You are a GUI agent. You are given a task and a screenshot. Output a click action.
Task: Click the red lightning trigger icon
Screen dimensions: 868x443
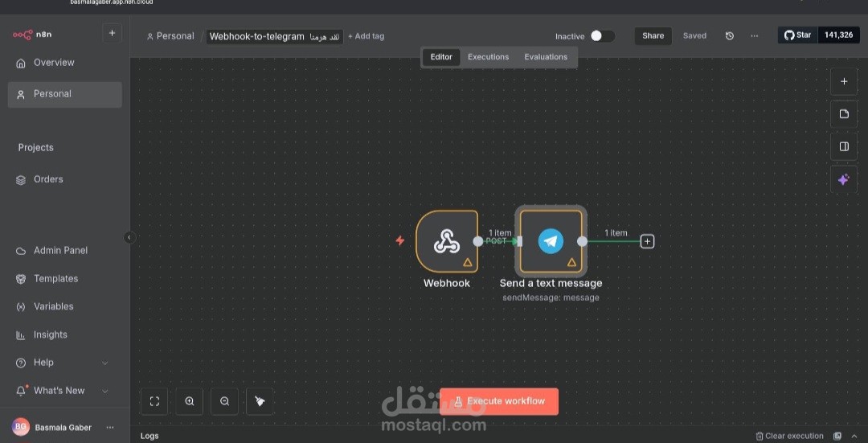(x=399, y=241)
